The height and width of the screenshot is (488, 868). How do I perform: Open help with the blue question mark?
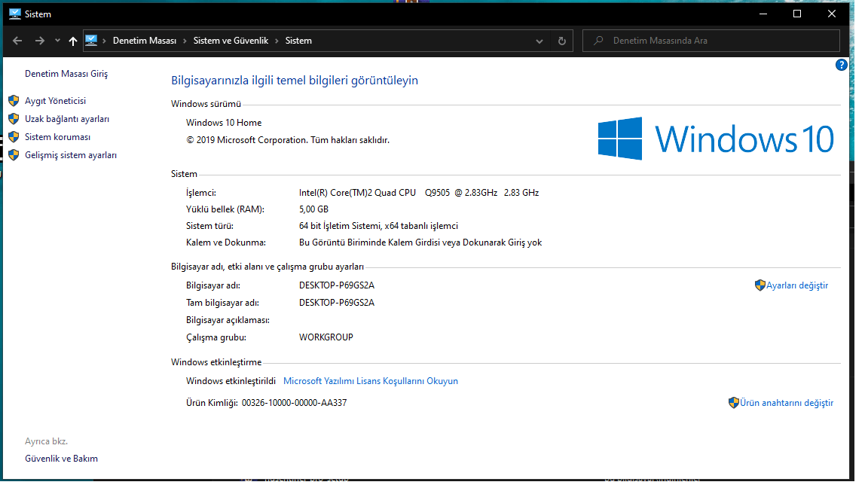pos(842,66)
